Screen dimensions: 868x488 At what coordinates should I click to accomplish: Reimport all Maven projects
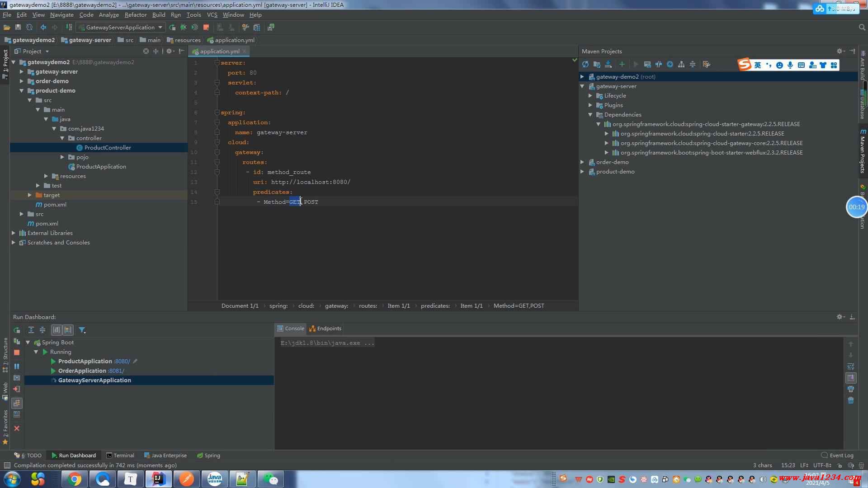585,65
